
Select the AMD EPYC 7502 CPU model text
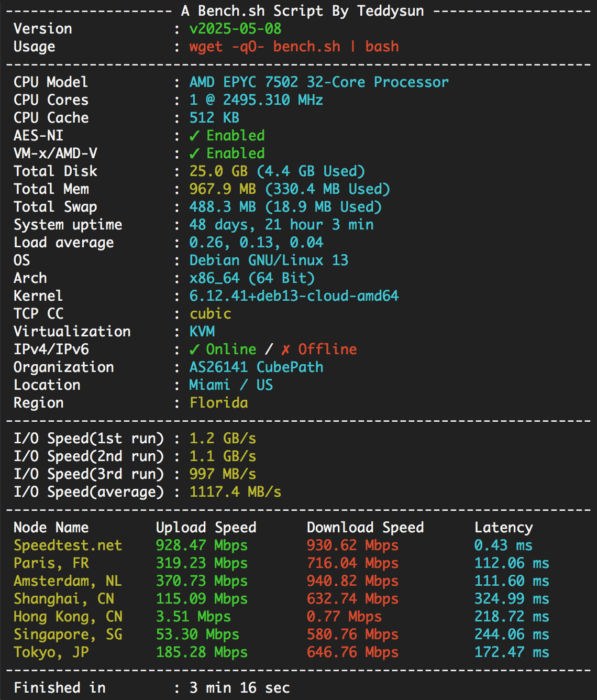(x=318, y=82)
